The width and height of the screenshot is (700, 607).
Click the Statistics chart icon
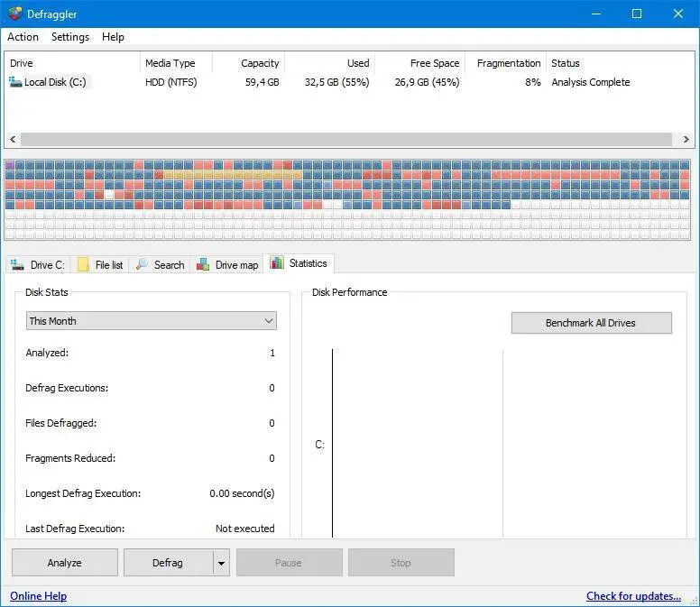click(x=277, y=262)
